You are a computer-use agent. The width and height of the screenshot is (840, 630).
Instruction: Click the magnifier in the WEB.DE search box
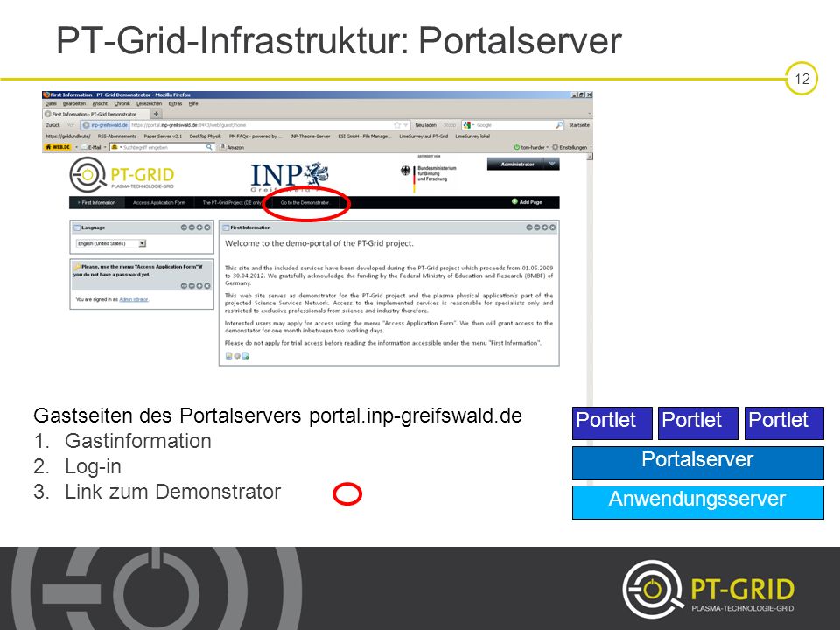(209, 147)
